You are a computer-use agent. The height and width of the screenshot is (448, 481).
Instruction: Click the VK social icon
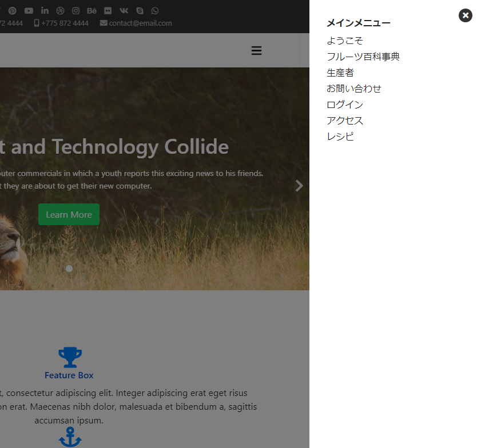click(124, 10)
